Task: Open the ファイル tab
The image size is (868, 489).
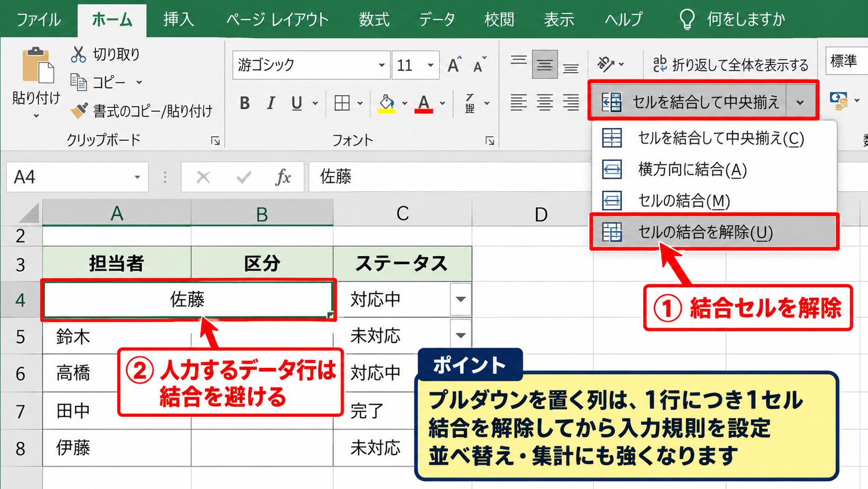Action: point(39,19)
